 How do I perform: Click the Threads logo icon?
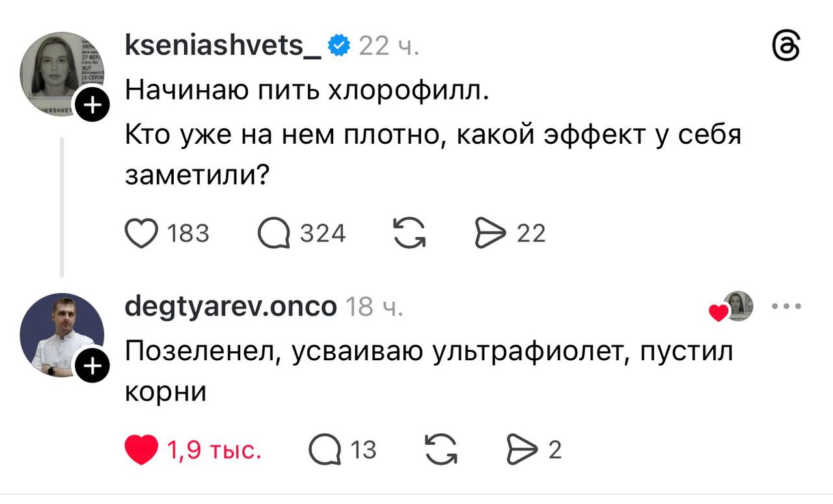785,47
